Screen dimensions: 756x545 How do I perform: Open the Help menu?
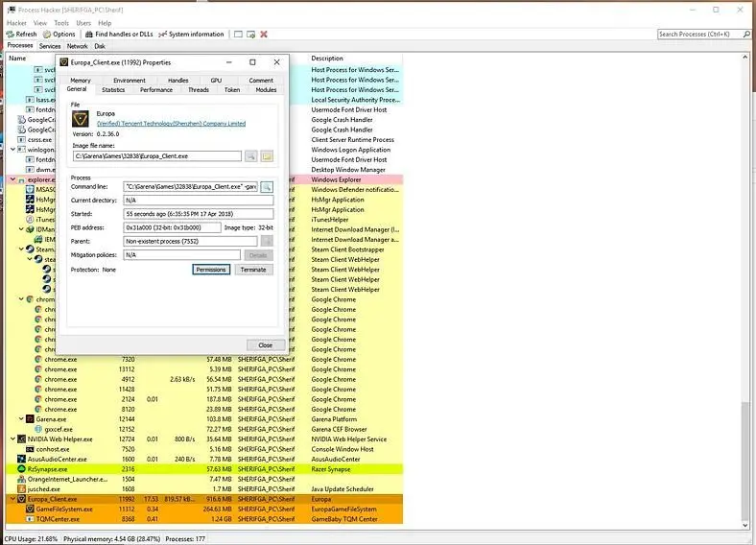[x=105, y=23]
